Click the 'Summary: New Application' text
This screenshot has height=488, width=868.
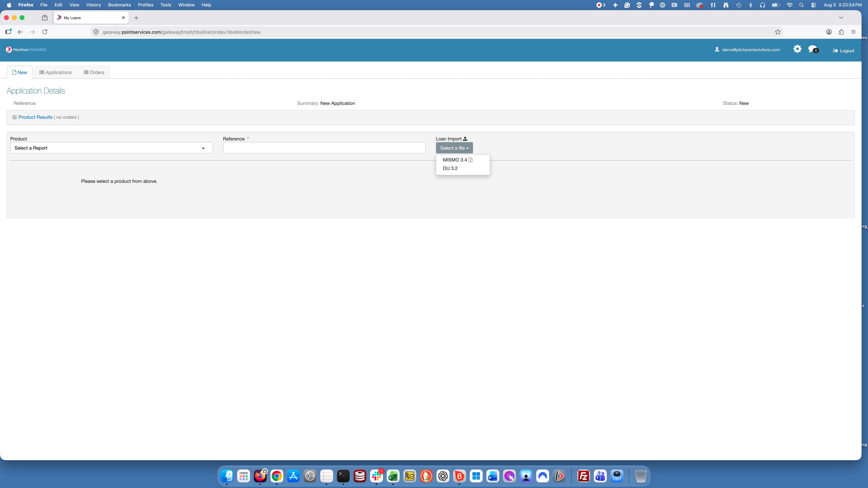(326, 103)
